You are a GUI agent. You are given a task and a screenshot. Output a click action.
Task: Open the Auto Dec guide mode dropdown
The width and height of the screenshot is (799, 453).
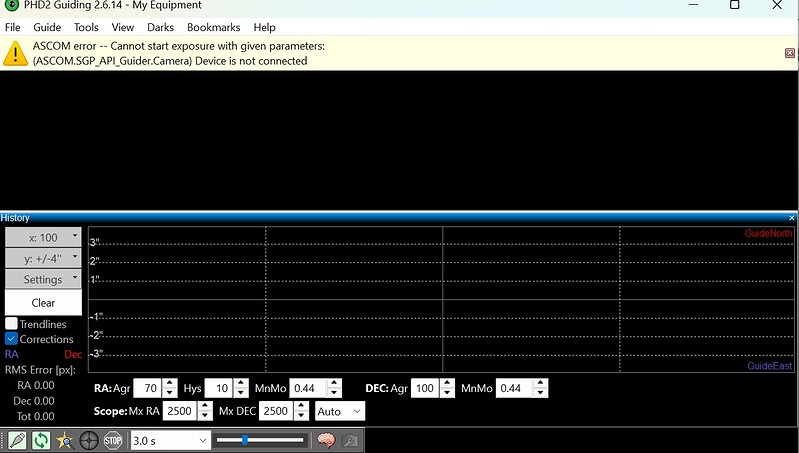(339, 411)
